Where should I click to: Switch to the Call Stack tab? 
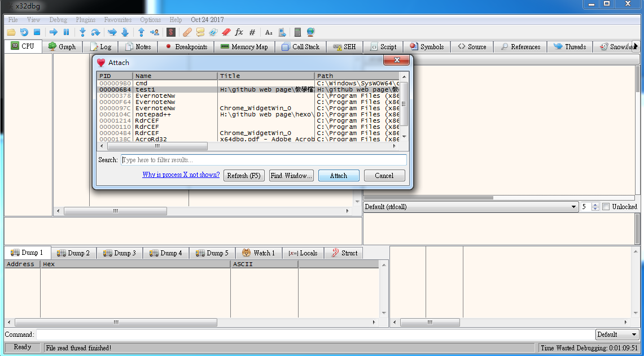(x=301, y=47)
